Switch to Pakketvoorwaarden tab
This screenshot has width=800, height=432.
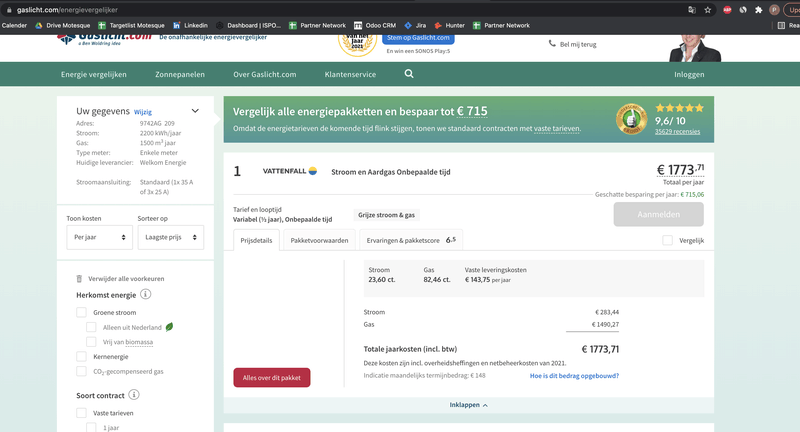(319, 240)
